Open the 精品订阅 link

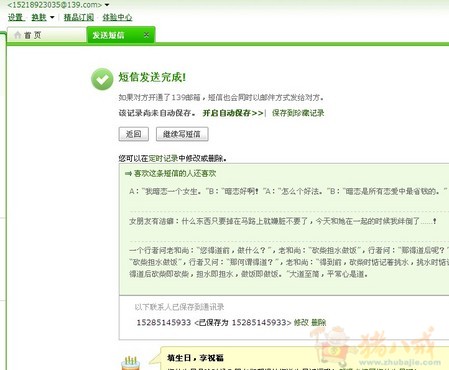(79, 17)
